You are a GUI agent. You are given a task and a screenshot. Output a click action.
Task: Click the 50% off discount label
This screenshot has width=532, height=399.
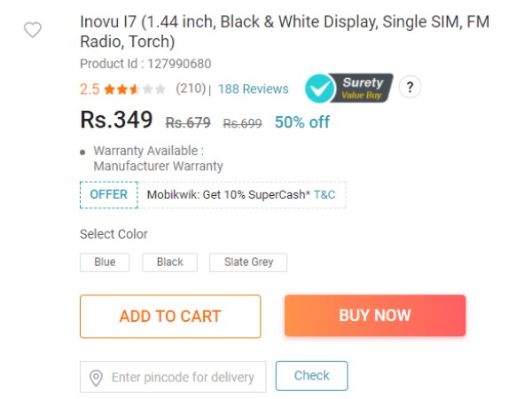pos(302,122)
